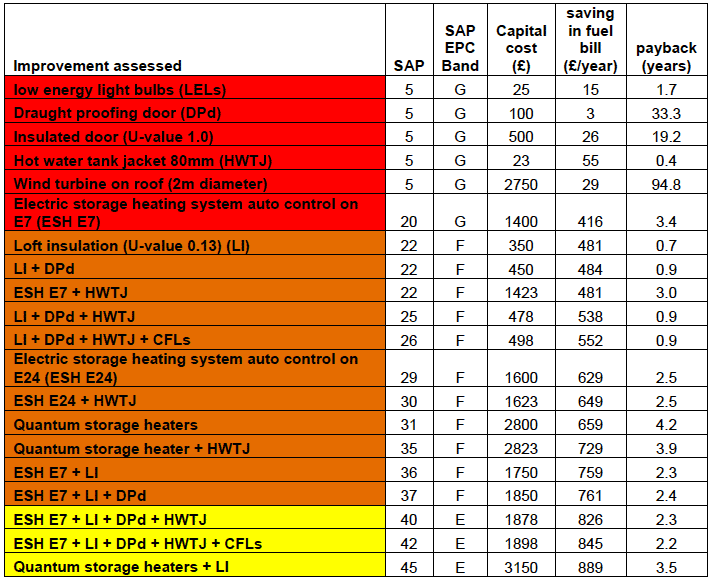Screen dimensions: 713x583
Task: Click SAP value 42
Action: pos(409,544)
